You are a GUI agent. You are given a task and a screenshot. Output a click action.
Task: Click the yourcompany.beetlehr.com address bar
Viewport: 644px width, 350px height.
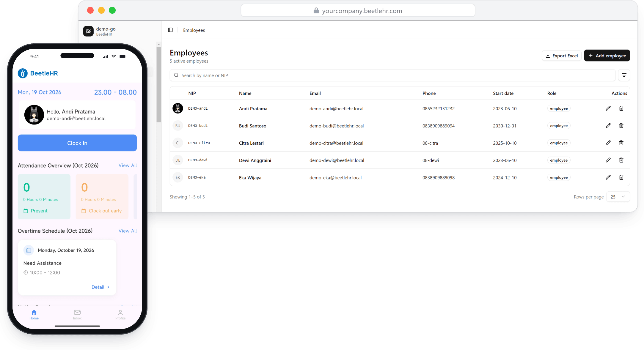(358, 11)
